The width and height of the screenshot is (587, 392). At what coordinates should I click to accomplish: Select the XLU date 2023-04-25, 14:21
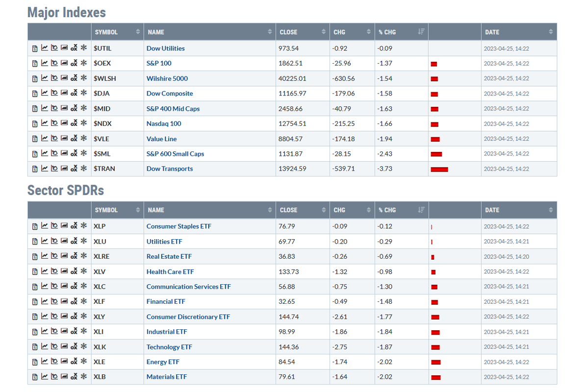click(x=506, y=242)
